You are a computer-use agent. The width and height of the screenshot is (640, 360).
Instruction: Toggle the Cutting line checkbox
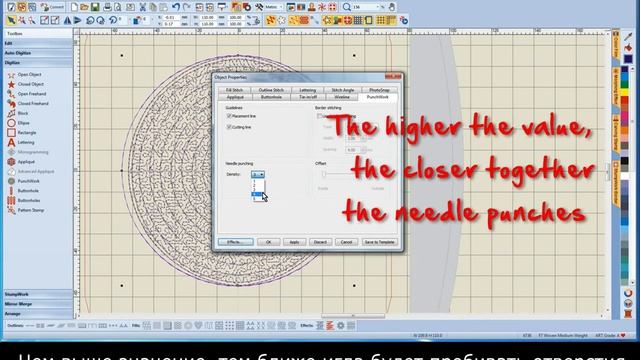point(229,127)
